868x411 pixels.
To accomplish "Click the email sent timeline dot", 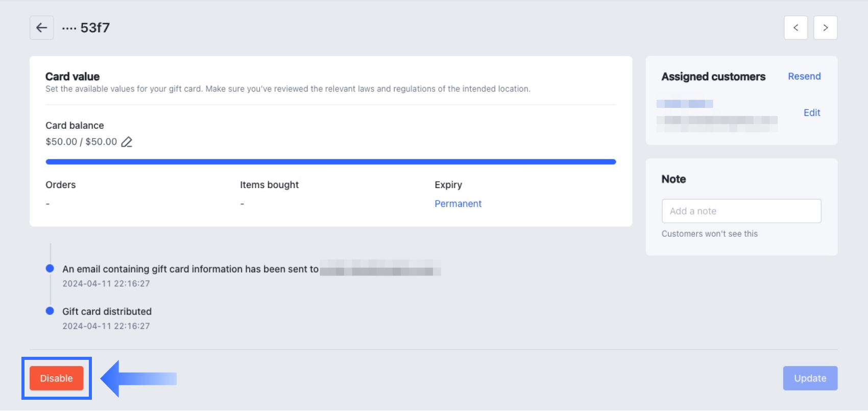I will (50, 268).
